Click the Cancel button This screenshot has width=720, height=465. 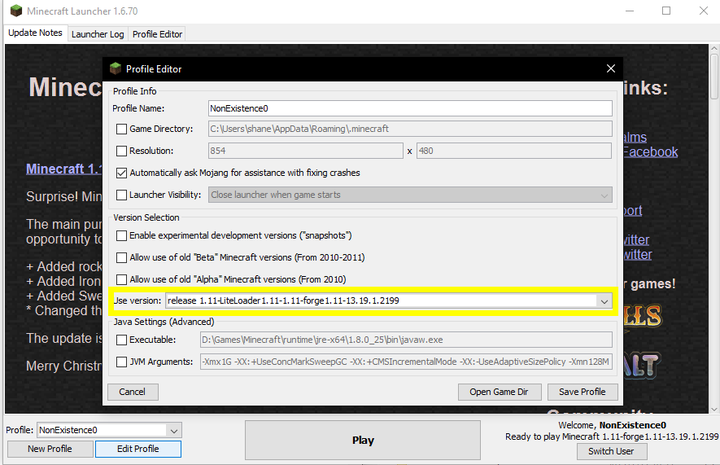point(132,392)
